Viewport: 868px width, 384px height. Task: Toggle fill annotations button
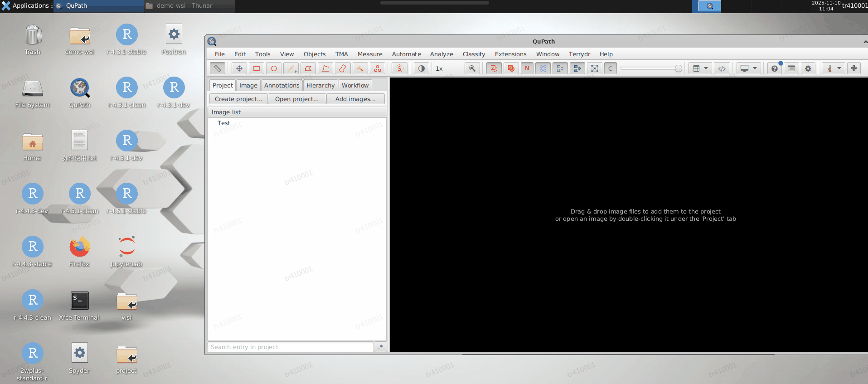tap(511, 68)
